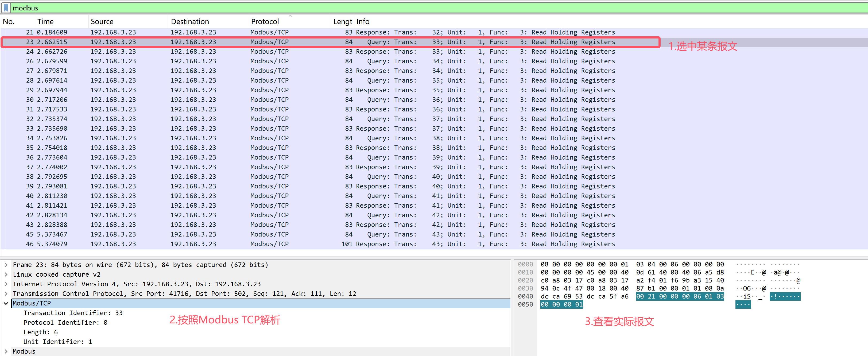
Task: Click the Modbus/TCP highlighted tree label
Action: pyautogui.click(x=32, y=303)
